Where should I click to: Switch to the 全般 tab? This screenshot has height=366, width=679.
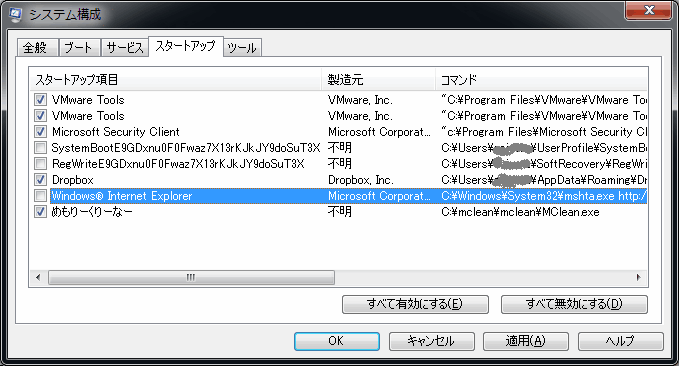[x=37, y=48]
